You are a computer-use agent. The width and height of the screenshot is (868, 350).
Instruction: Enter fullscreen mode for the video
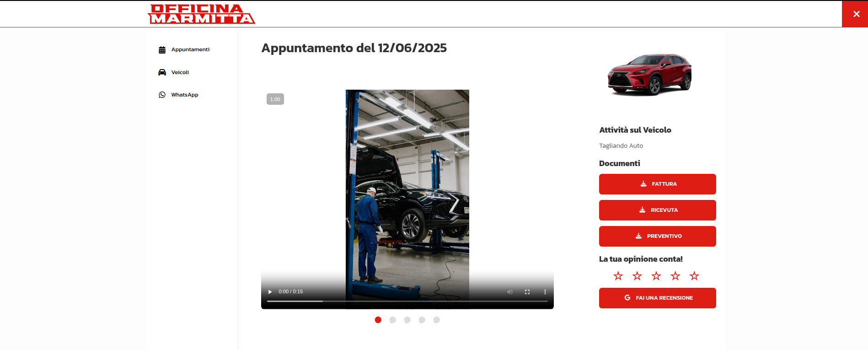[527, 292]
